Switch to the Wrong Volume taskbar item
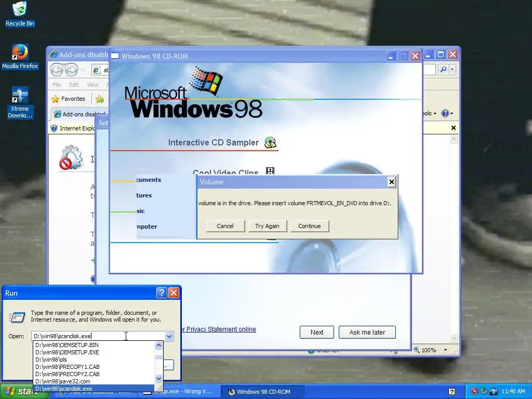 click(180, 392)
